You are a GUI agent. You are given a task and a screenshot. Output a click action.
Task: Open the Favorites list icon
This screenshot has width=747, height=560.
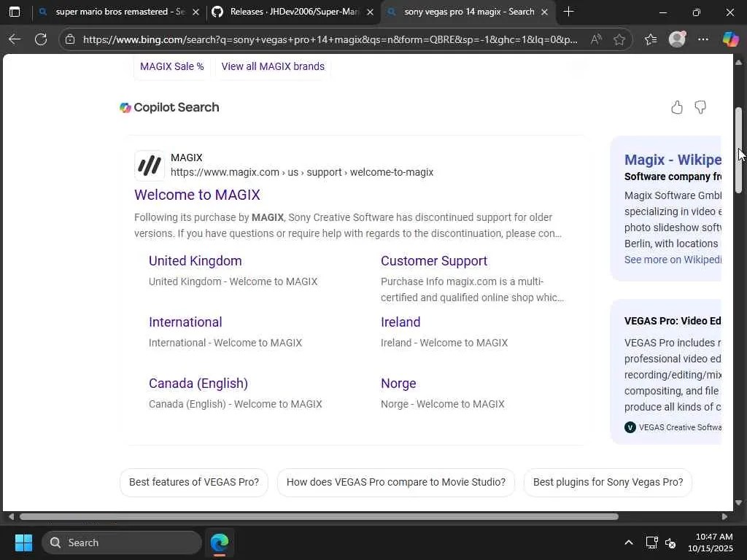pyautogui.click(x=650, y=39)
